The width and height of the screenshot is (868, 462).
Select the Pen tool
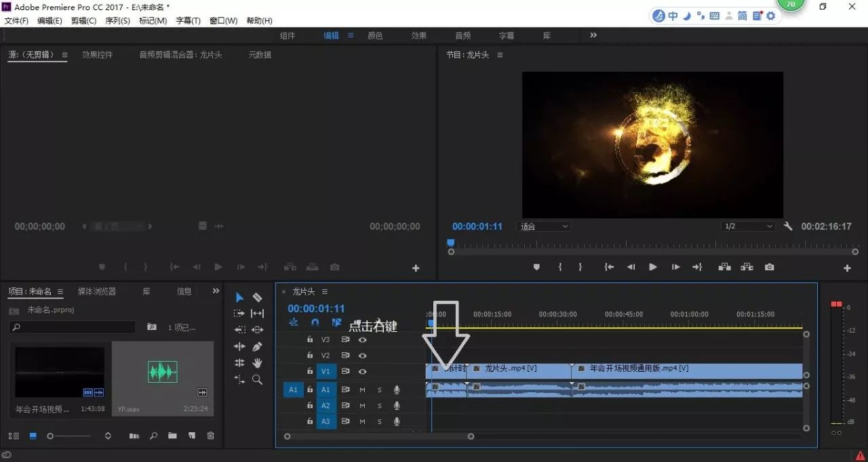tap(258, 347)
